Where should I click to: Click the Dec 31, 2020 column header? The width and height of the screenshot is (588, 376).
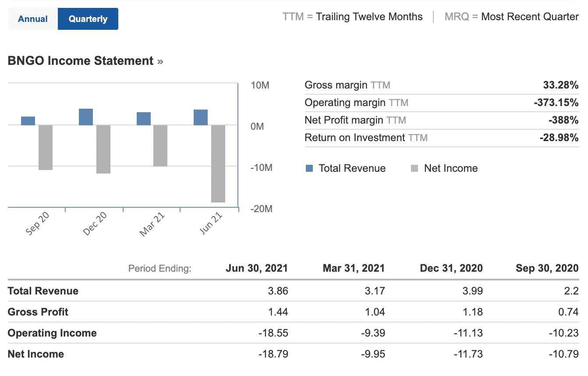tap(451, 268)
